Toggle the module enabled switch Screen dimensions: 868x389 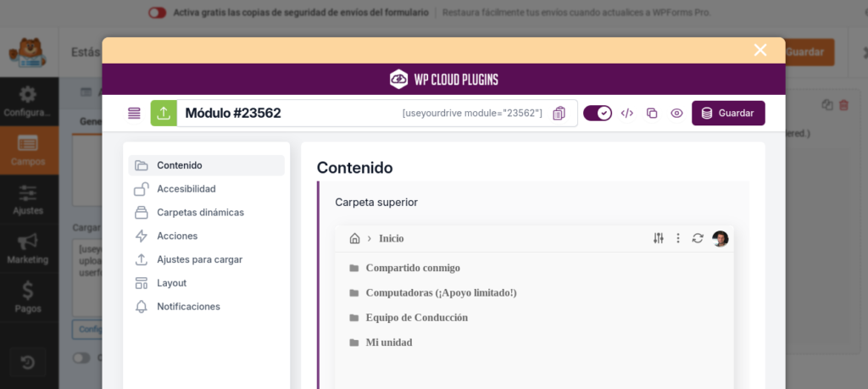point(598,114)
